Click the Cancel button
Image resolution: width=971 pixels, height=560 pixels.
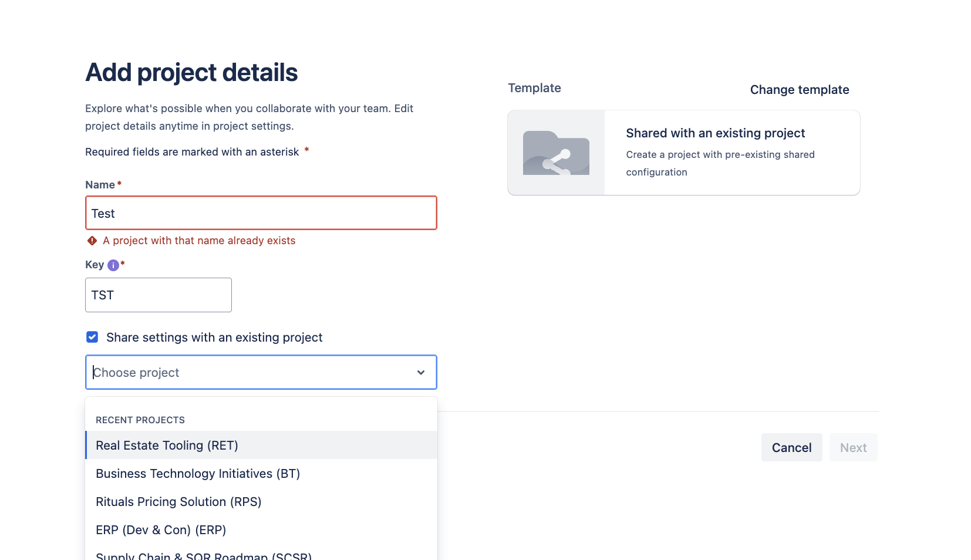pos(791,447)
